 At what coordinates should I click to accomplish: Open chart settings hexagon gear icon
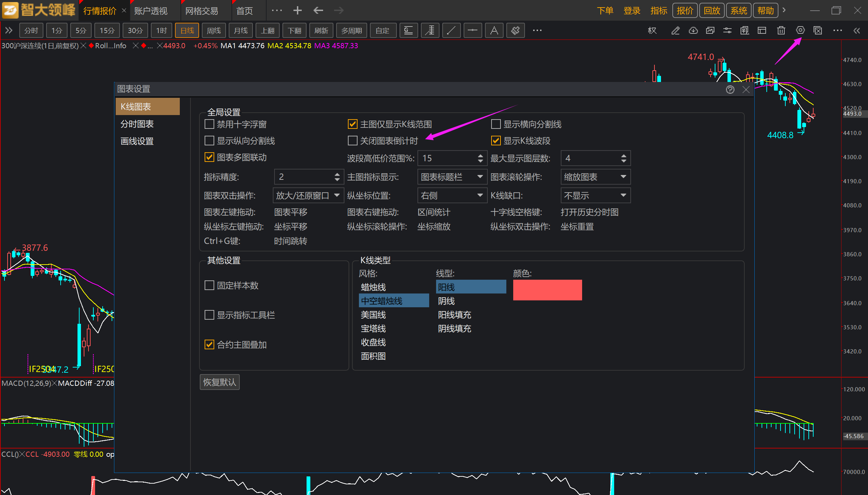[x=800, y=30]
